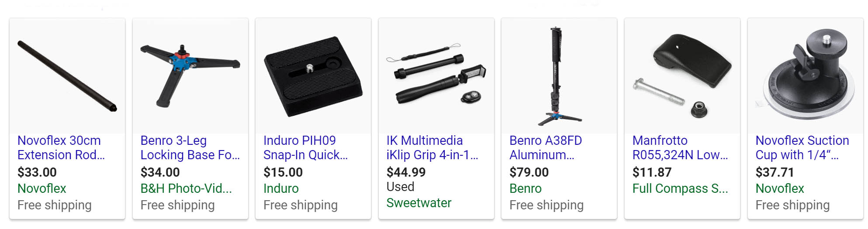Open the Novoflex Suction Cup with 1/4" link
This screenshot has width=868, height=229.
802,147
